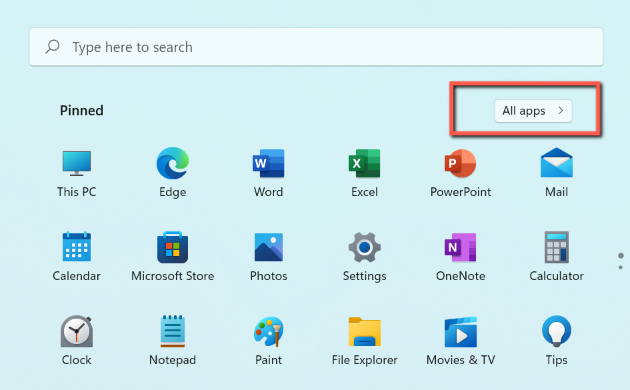
Task: Click the Type here to search box
Action: tap(316, 47)
